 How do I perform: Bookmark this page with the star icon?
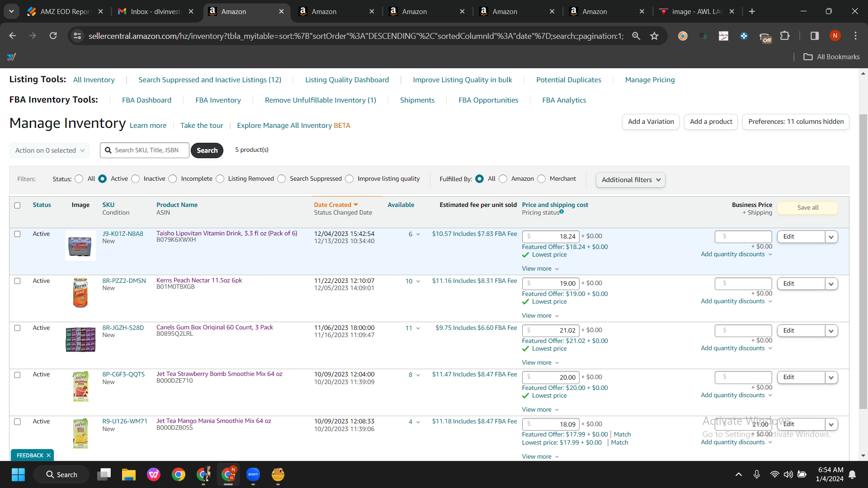click(654, 36)
